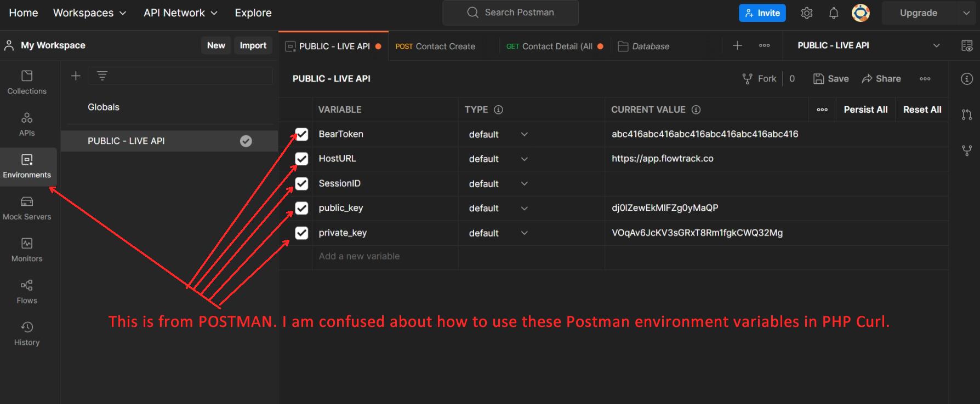Image resolution: width=980 pixels, height=404 pixels.
Task: Uncheck the SessionID variable
Action: point(302,183)
